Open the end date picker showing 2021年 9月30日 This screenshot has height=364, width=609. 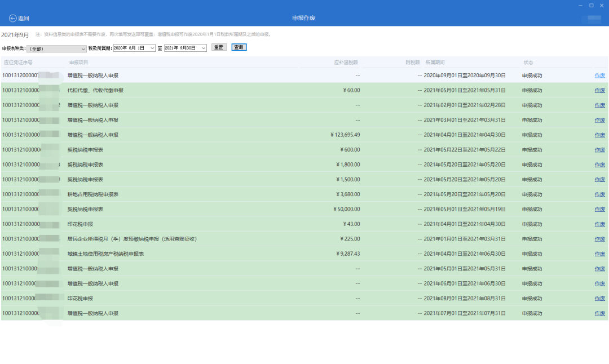point(186,48)
